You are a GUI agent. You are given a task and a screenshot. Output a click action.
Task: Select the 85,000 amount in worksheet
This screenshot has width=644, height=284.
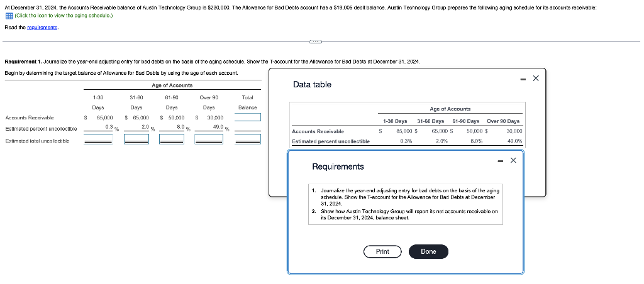point(105,117)
